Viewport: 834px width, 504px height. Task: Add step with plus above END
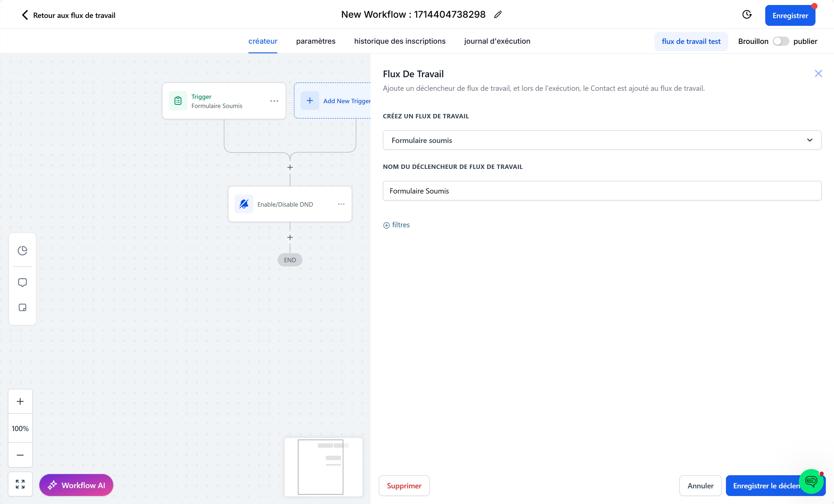tap(290, 237)
